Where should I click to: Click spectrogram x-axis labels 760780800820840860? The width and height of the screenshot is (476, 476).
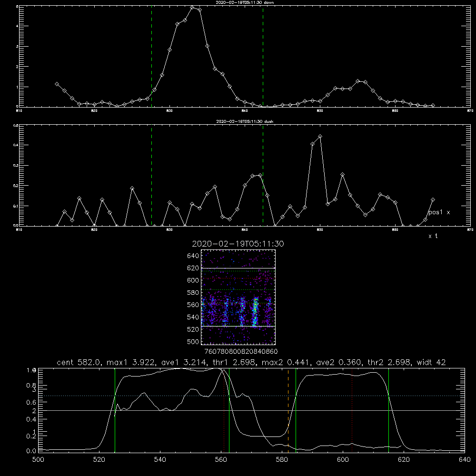tap(241, 351)
